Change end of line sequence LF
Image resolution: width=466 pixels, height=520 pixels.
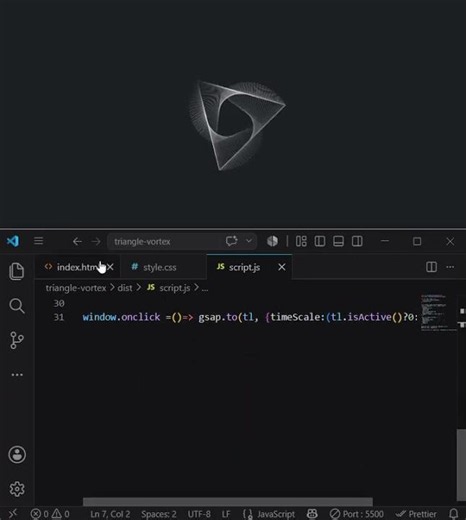[226, 514]
